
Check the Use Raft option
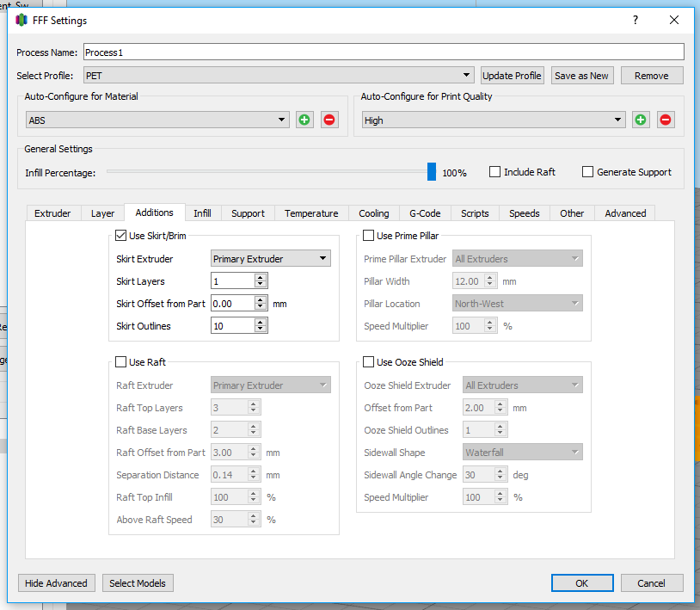click(x=120, y=361)
